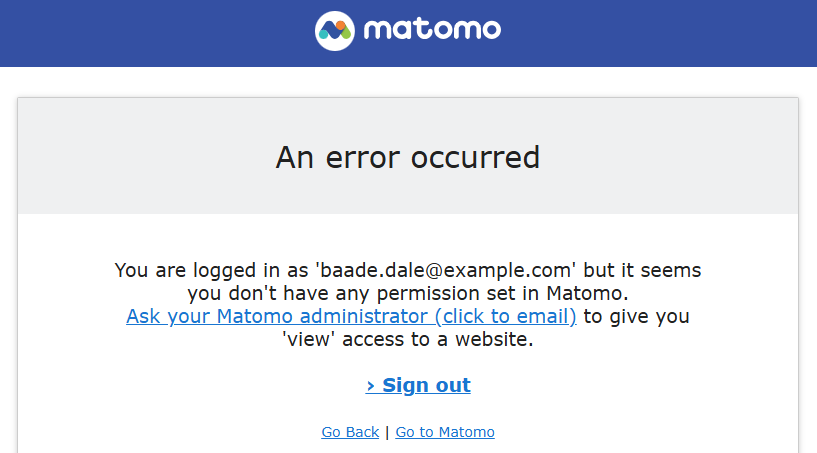
Task: Click the "(click to email)" link portion
Action: [505, 317]
